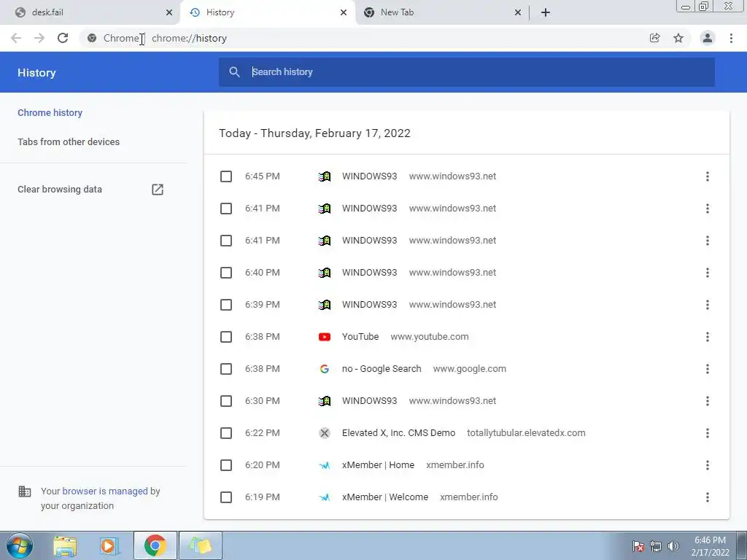The height and width of the screenshot is (560, 747).
Task: Open the xMember | Home link
Action: (x=379, y=465)
